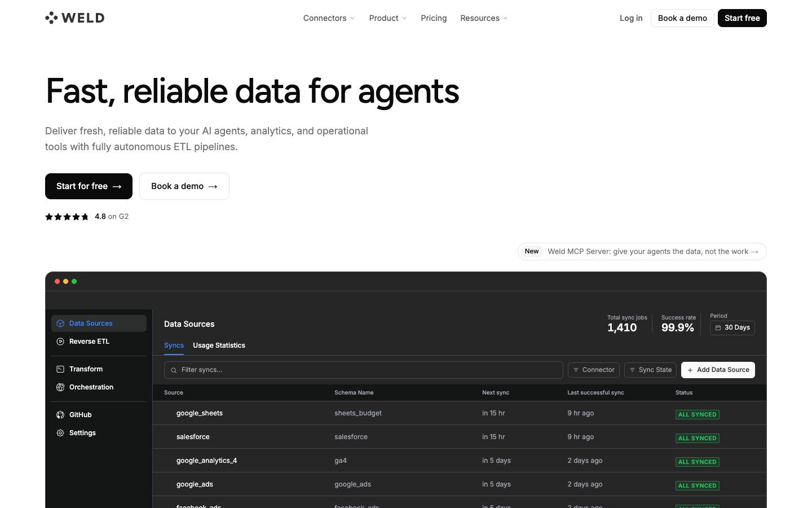Open the Resources dropdown
This screenshot has width=812, height=508.
click(484, 18)
